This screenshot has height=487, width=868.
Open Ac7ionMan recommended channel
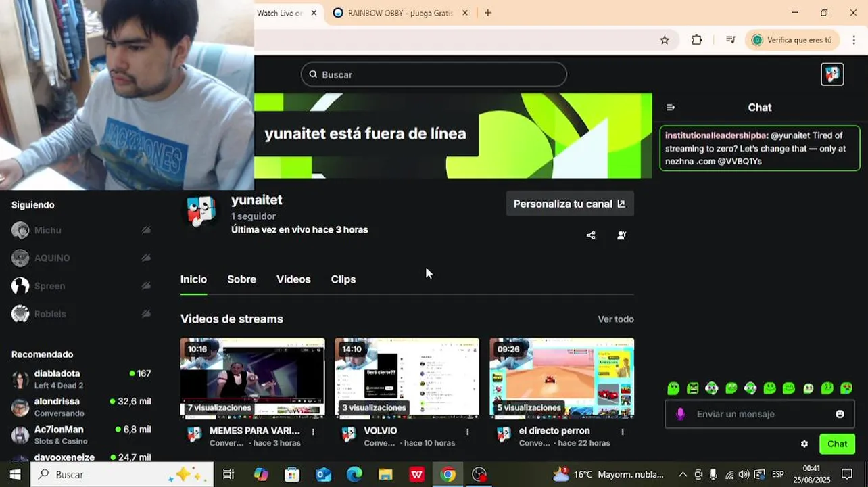point(81,435)
